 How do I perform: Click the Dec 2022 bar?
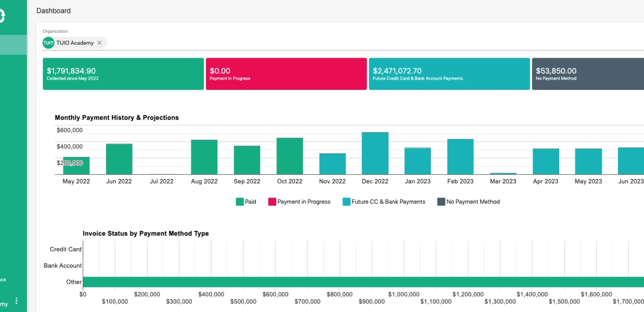tap(375, 153)
